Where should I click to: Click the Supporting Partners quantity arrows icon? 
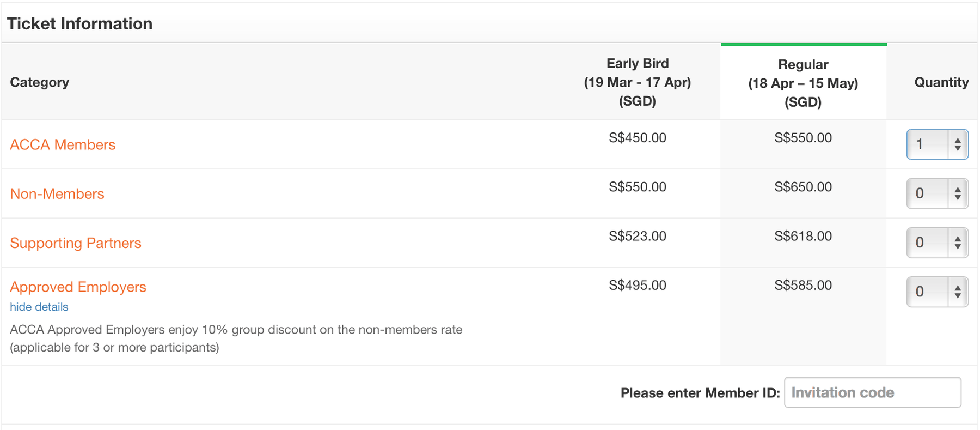(x=958, y=243)
